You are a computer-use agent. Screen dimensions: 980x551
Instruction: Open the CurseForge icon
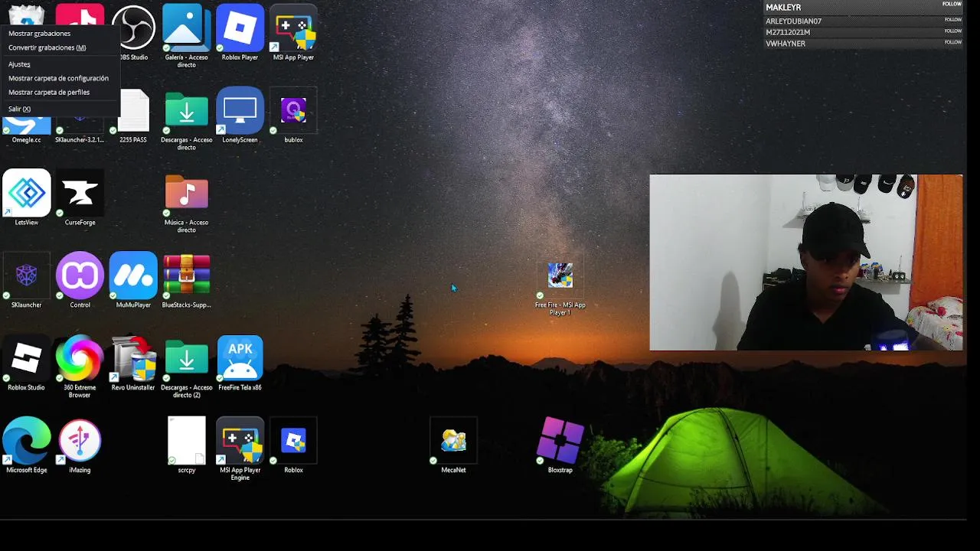point(80,194)
